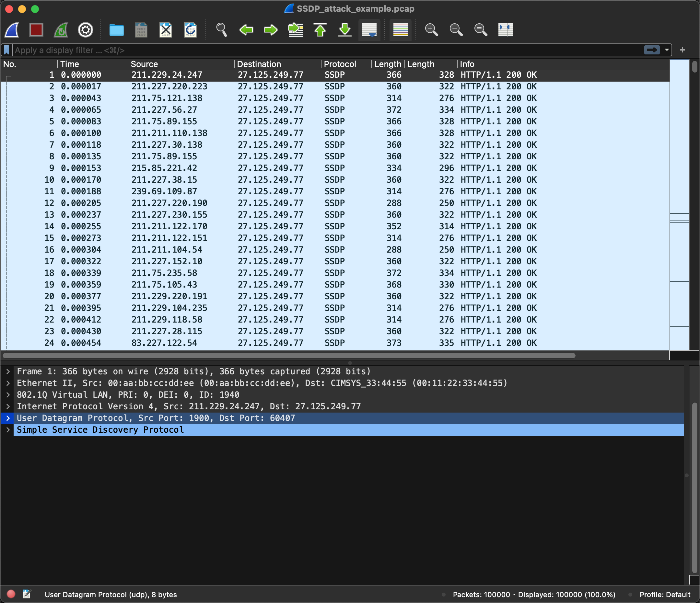
Task: Open display filter history dropdown arrow
Action: pyautogui.click(x=667, y=50)
